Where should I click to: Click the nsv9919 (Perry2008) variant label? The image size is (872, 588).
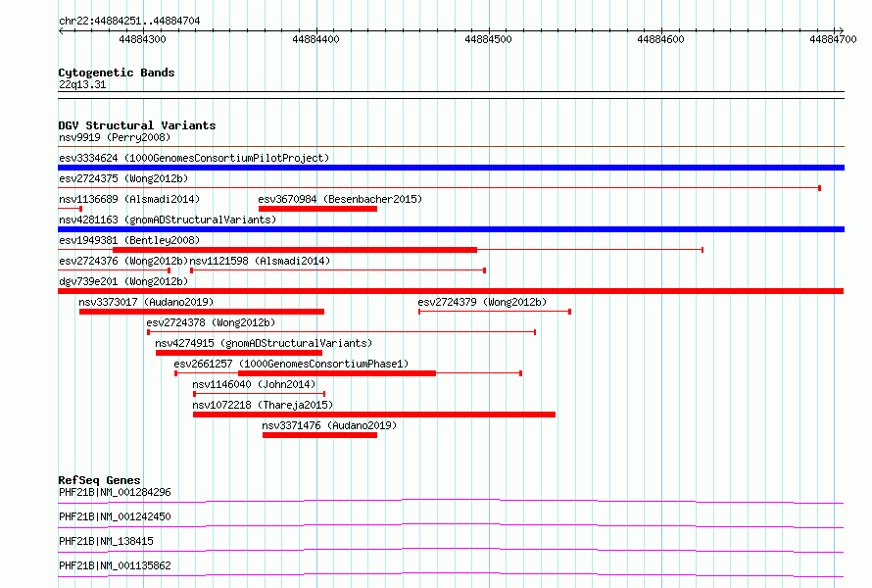click(115, 137)
